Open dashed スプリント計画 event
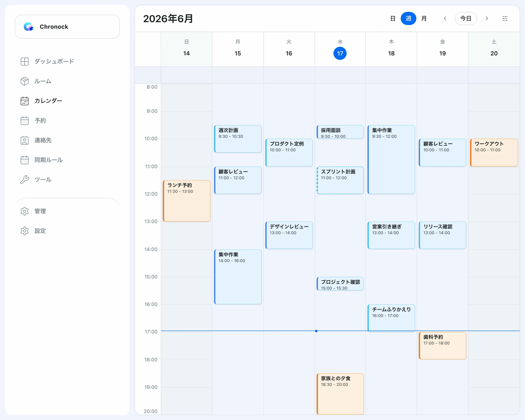Viewport: 525px width, 420px height. coord(340,180)
